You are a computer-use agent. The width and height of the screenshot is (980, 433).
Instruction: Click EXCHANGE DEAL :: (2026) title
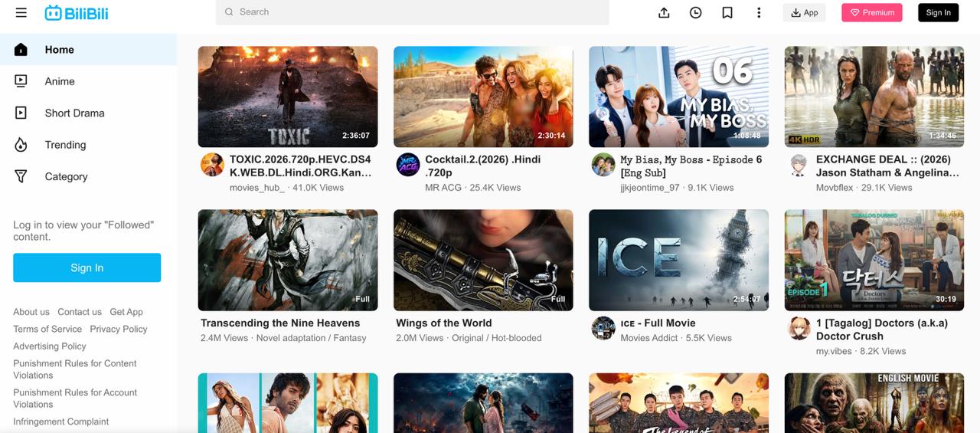pos(887,166)
